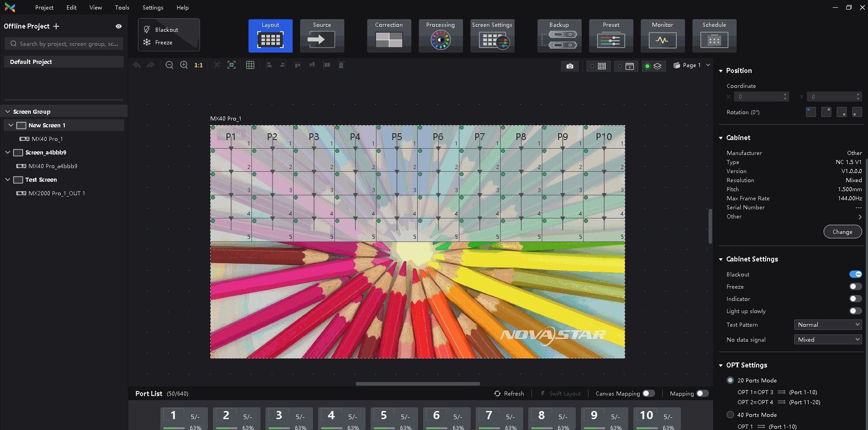Select MX2000 Pro_1_OUT 1 tree item

coord(57,193)
